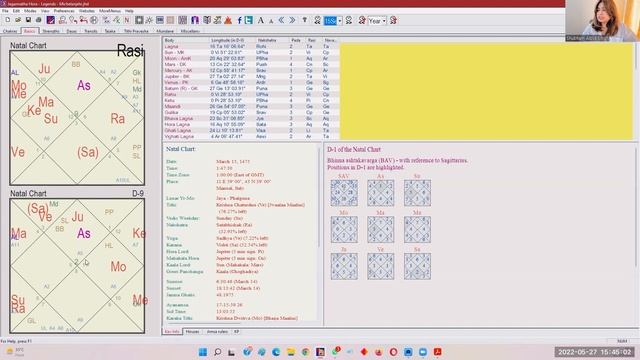640x360 pixels.
Task: Open the Edit menu
Action: tap(16, 11)
